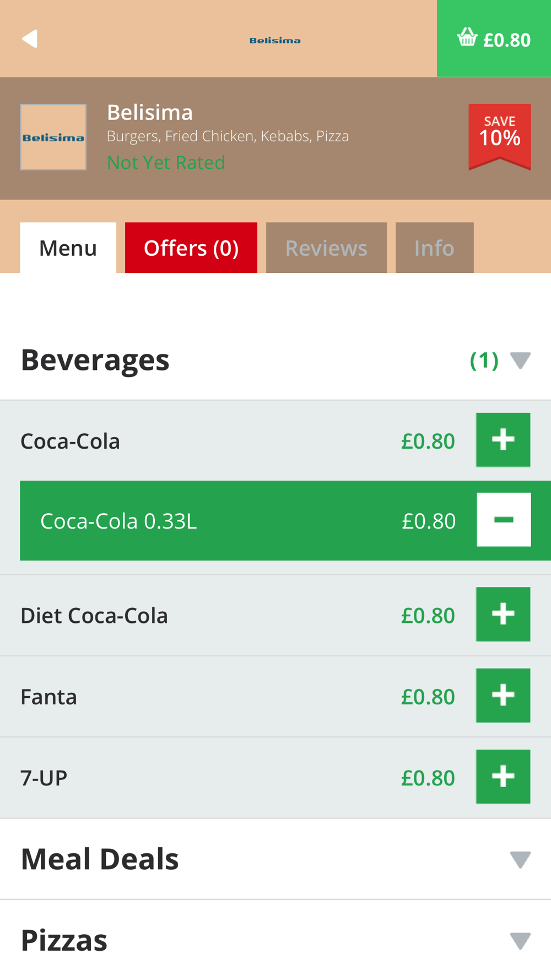Remove Coca-Cola 0.33L with minus icon
The width and height of the screenshot is (551, 980).
[x=504, y=520]
